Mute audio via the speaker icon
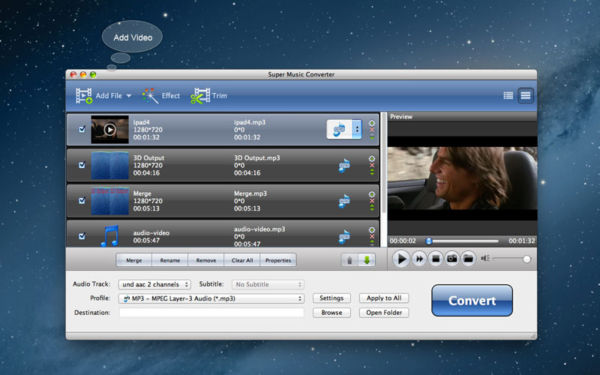 [485, 258]
